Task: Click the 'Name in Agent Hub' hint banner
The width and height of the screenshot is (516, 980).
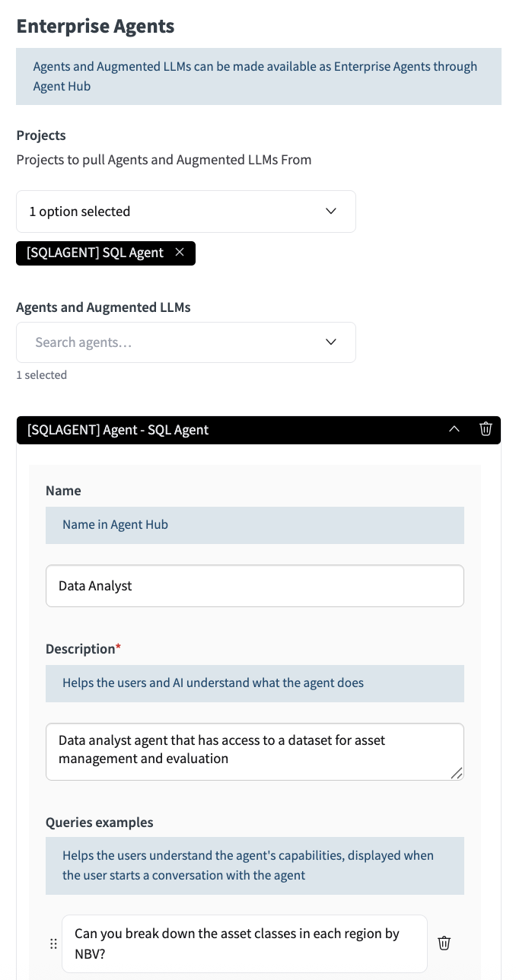Action: pos(254,525)
